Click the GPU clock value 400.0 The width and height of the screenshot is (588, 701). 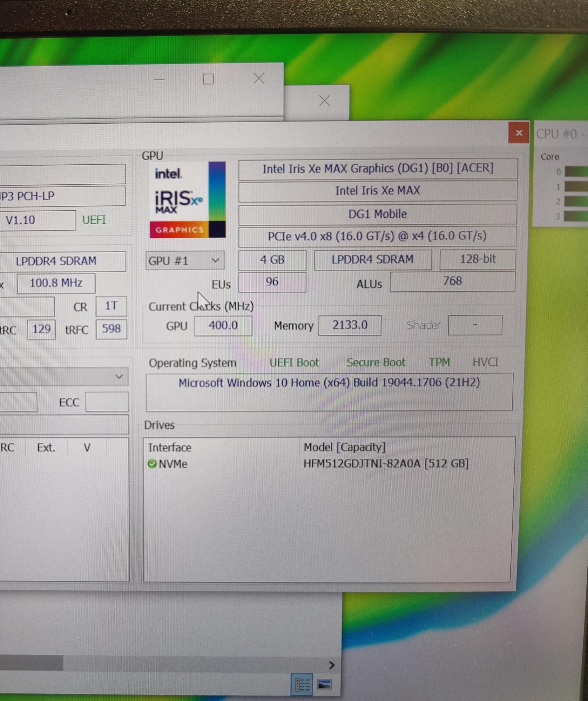(223, 326)
